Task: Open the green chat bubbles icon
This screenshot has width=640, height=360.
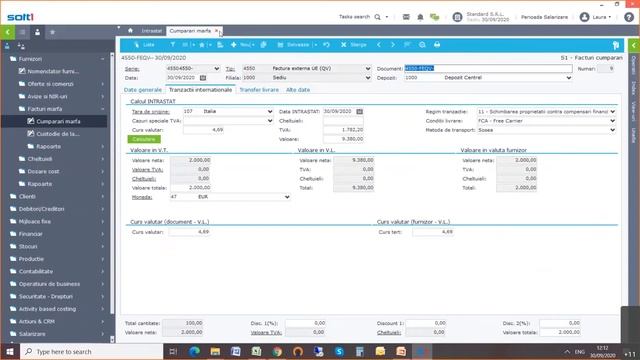Action: 434,17
